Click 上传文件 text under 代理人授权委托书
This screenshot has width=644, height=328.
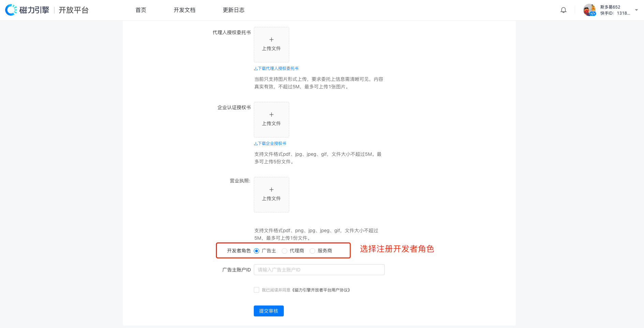pyautogui.click(x=272, y=48)
